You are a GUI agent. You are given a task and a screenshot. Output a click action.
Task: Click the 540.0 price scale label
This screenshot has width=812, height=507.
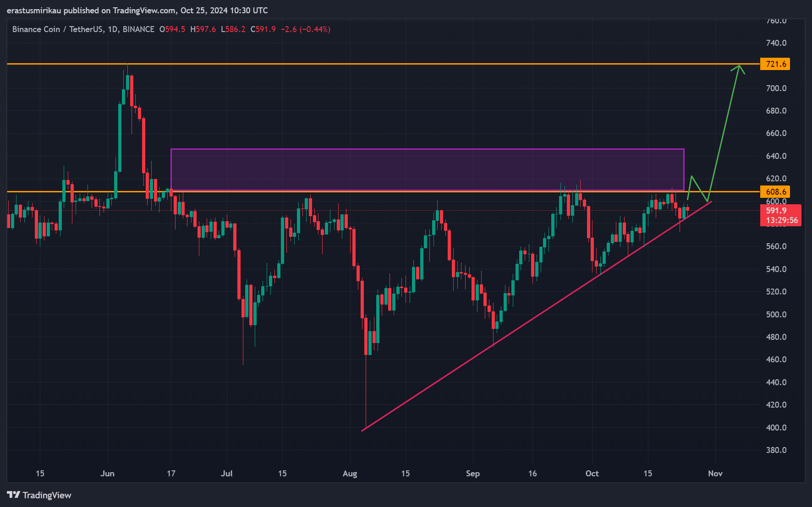(776, 269)
